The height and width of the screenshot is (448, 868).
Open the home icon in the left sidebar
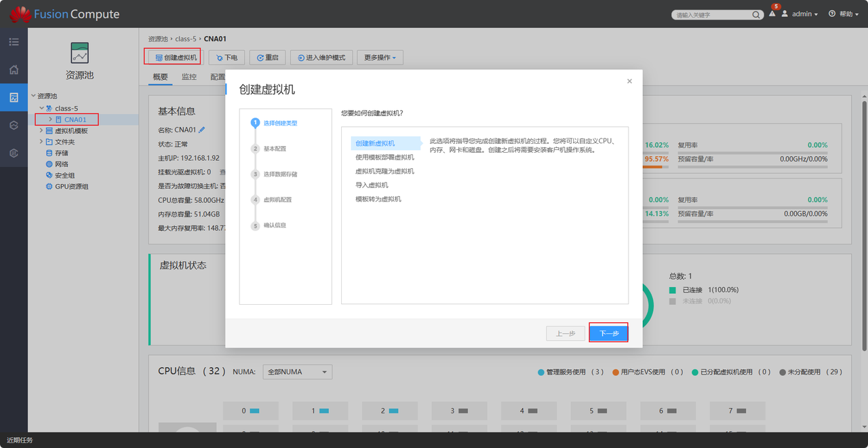click(14, 69)
